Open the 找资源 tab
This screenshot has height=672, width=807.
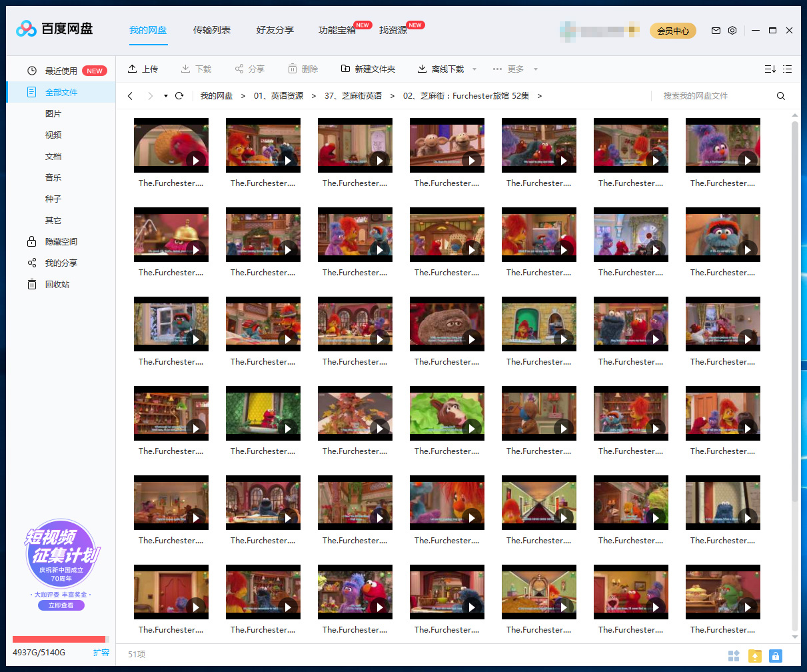click(x=393, y=30)
